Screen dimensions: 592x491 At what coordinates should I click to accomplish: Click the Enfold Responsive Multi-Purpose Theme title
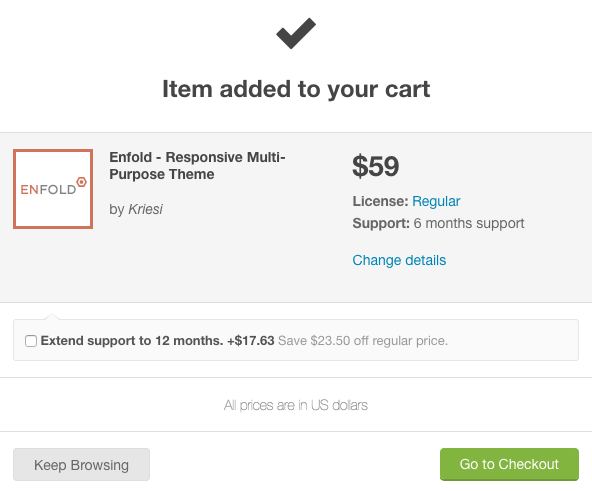pos(197,165)
